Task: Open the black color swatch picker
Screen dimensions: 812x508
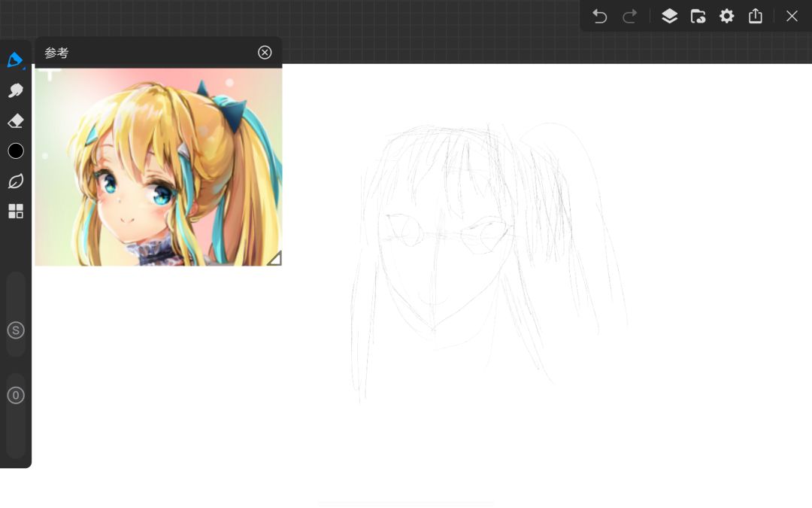Action: (16, 151)
